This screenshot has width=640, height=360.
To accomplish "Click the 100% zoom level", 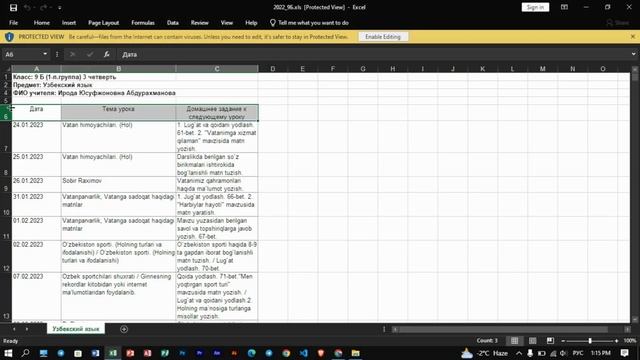I will point(630,341).
